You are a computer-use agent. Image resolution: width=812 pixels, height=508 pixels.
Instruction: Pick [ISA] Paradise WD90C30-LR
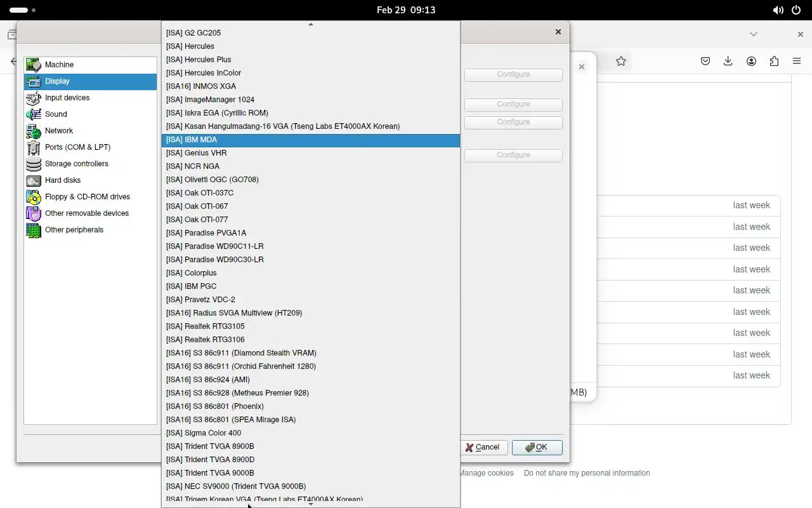click(311, 260)
